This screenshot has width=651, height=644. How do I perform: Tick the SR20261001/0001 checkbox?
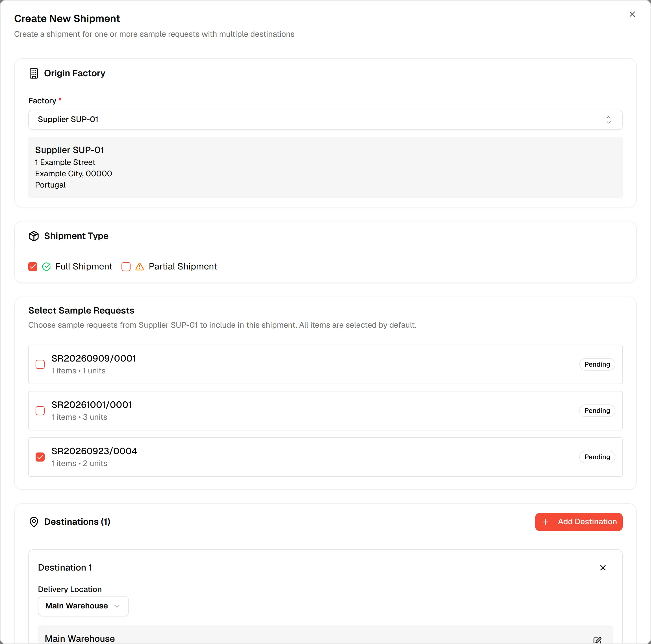[40, 411]
